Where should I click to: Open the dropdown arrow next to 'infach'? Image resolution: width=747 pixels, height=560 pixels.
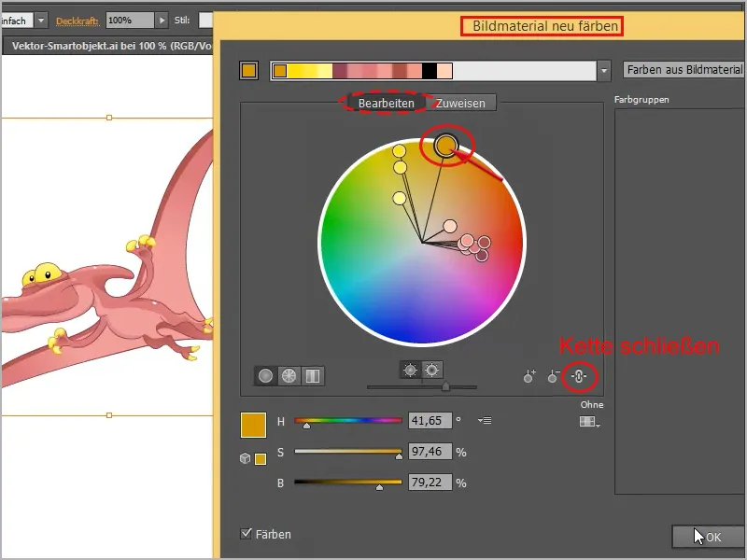[41, 21]
